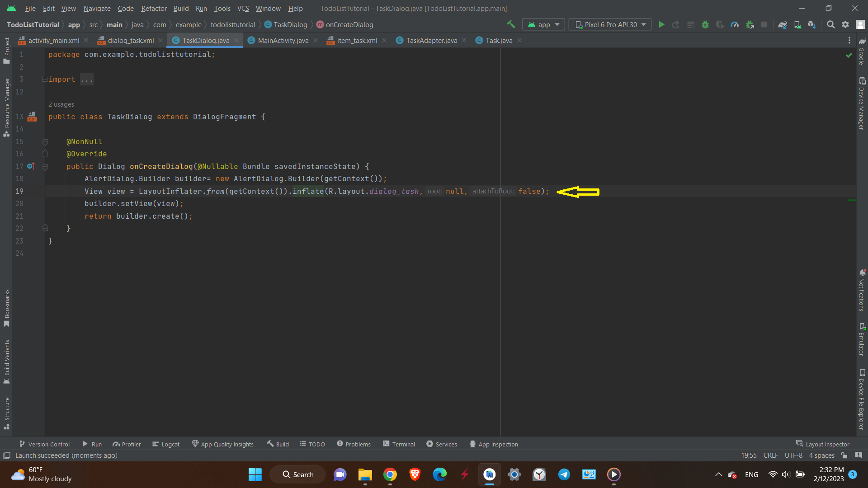Click the Profile app gauge icon

735,24
